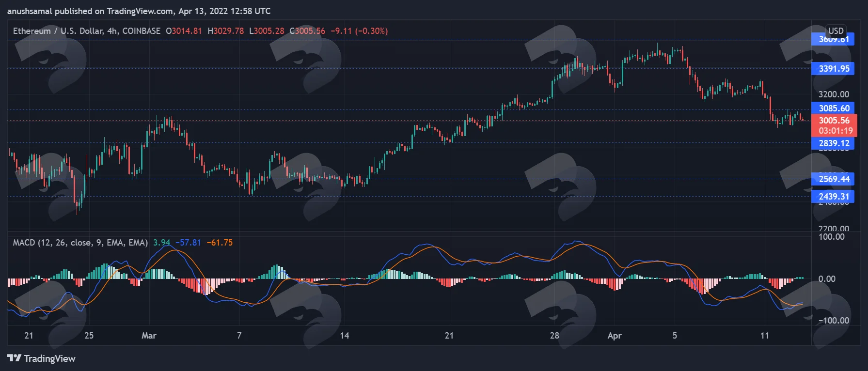Click the MACD line value −57.81
Viewport: 868px width, 371px height.
[x=188, y=243]
